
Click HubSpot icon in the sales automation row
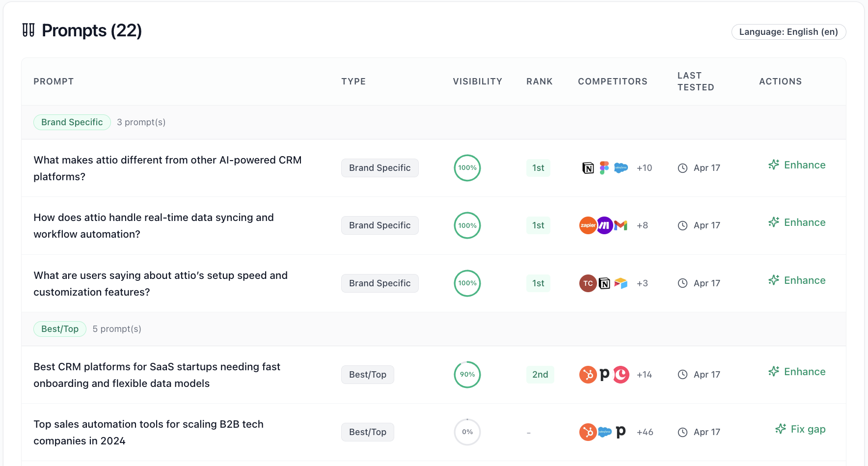(588, 432)
